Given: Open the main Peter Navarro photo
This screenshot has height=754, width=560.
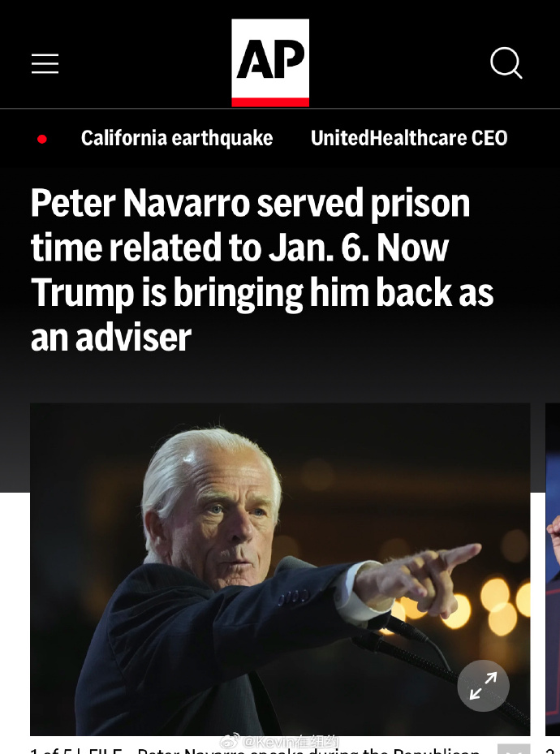Looking at the screenshot, I should (280, 569).
